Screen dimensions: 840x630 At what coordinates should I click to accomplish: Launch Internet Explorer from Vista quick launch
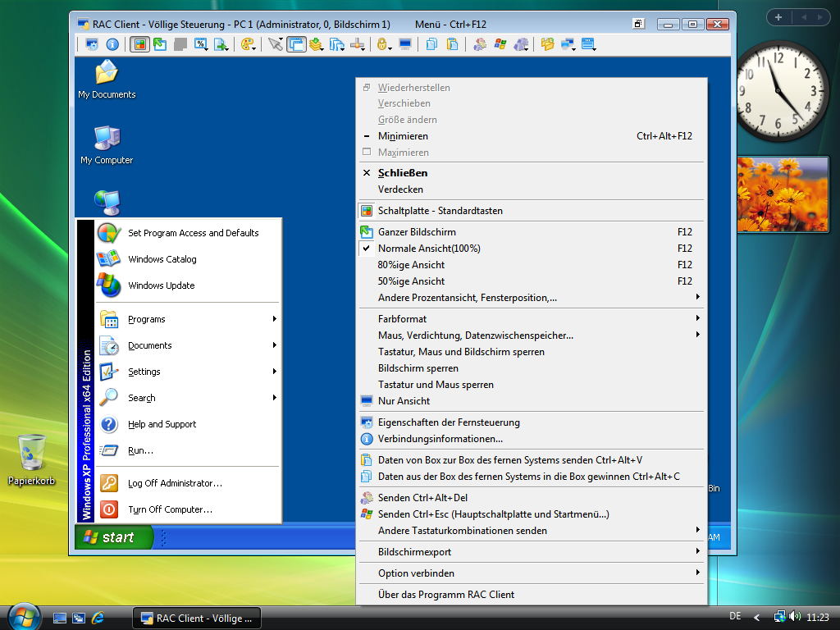point(98,619)
